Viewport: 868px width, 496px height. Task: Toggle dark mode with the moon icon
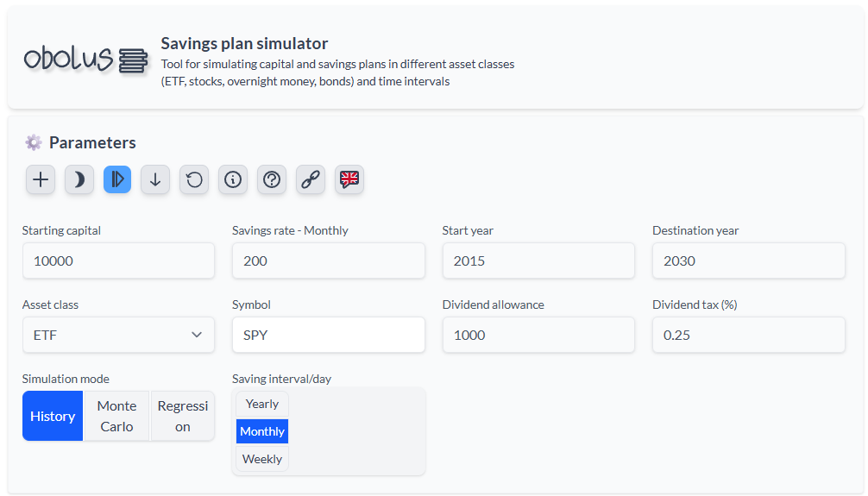coord(79,179)
